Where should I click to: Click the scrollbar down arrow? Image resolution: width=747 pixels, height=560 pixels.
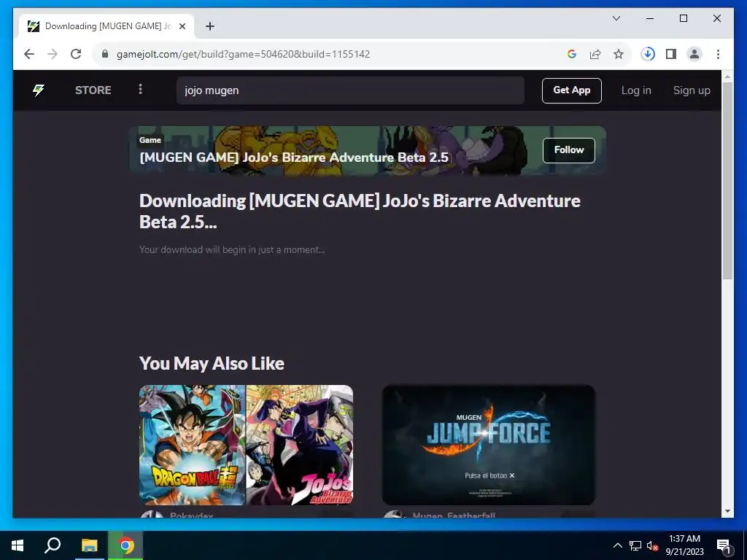tap(727, 511)
